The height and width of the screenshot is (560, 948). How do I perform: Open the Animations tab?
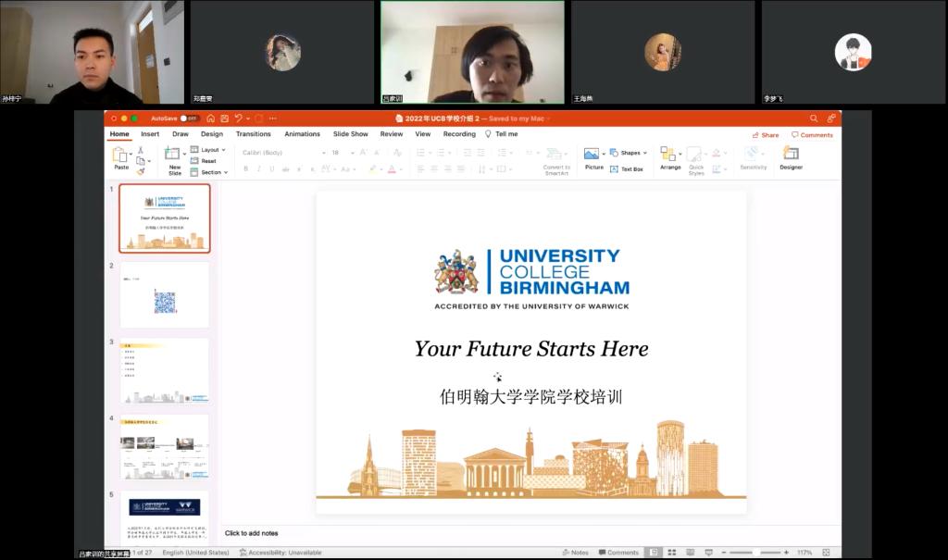pyautogui.click(x=303, y=134)
